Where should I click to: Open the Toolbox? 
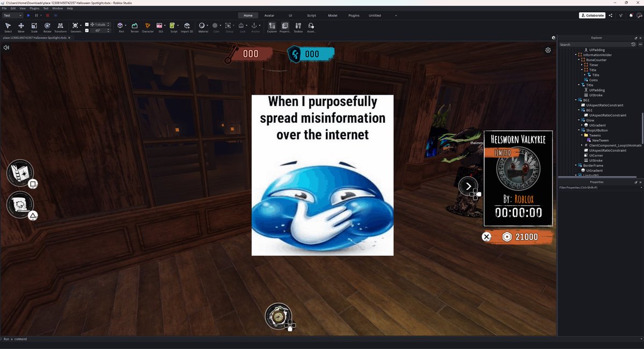298,27
